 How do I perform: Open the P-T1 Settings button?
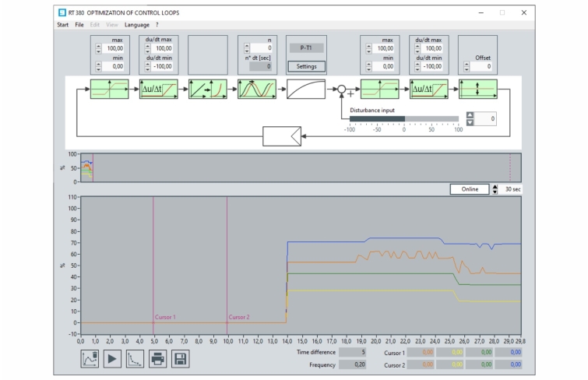pyautogui.click(x=306, y=66)
